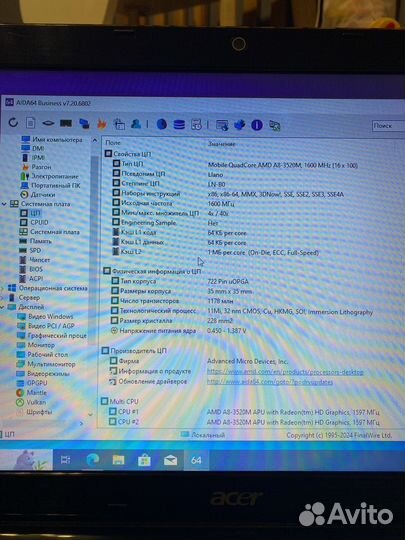Open Microsoft Edge from the taskbar
Image resolution: width=405 pixels, height=540 pixels.
pyautogui.click(x=93, y=460)
